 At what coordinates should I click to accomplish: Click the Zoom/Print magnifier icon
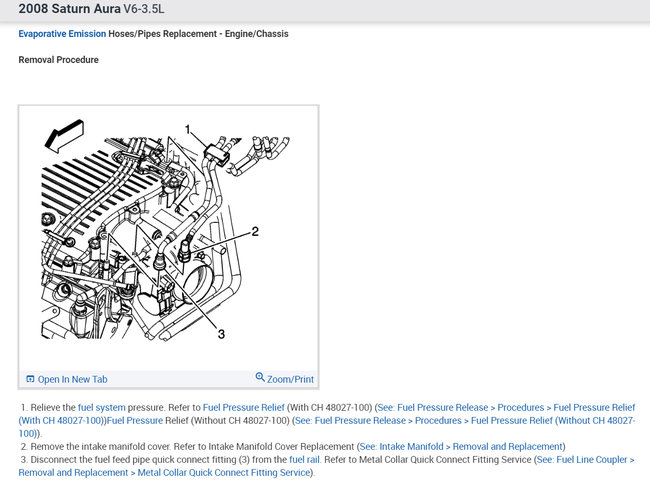(260, 377)
